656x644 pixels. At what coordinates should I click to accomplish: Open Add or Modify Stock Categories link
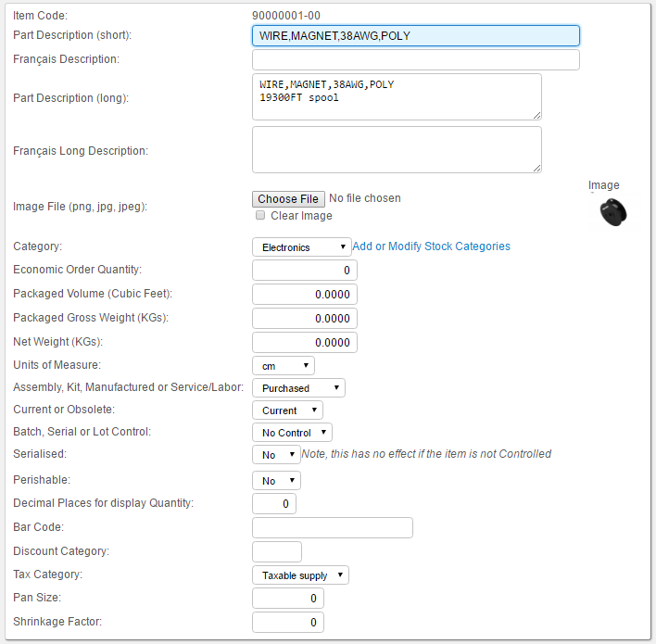(x=431, y=246)
